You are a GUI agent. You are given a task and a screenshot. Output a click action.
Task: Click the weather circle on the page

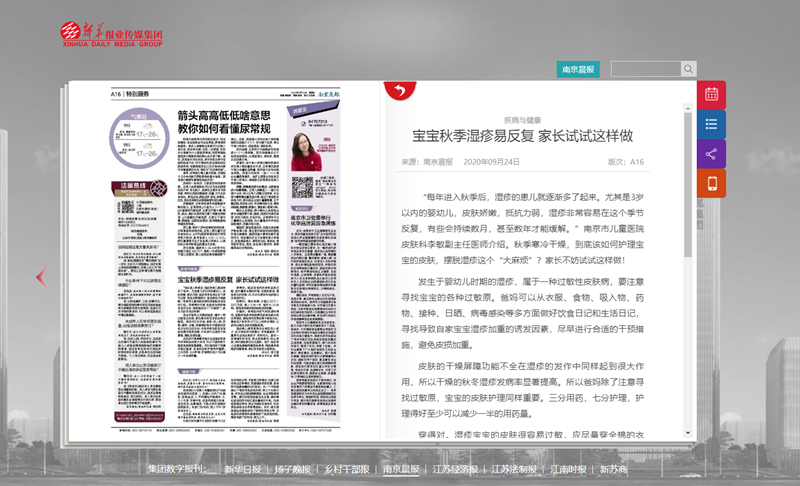click(139, 138)
